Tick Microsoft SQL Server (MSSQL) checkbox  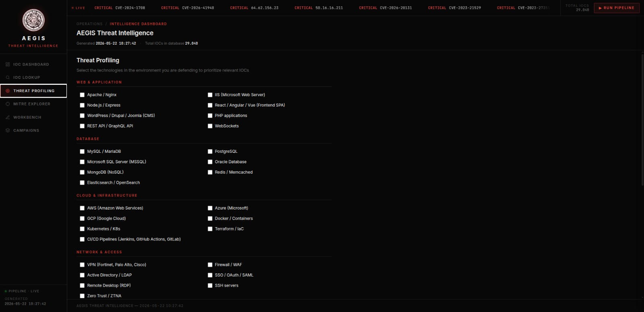pos(82,162)
